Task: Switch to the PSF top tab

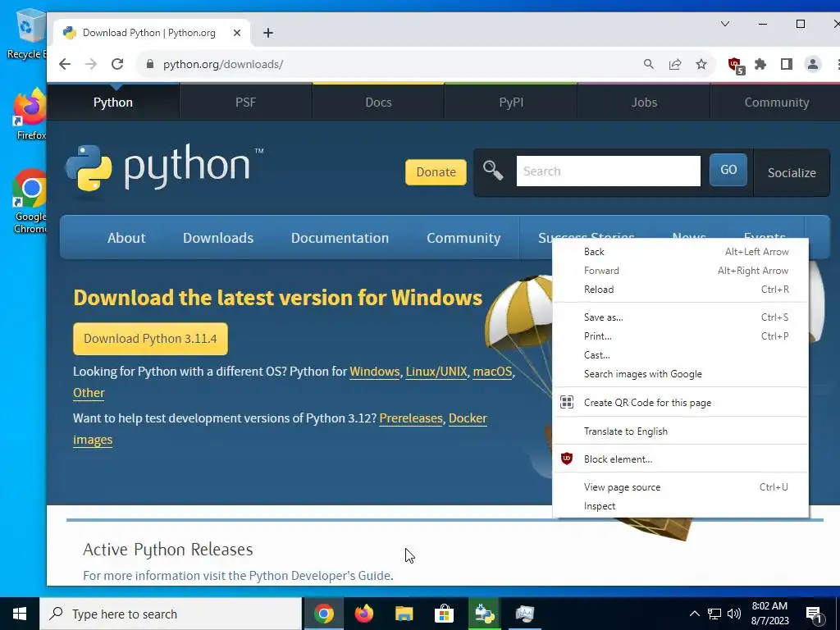Action: point(246,102)
